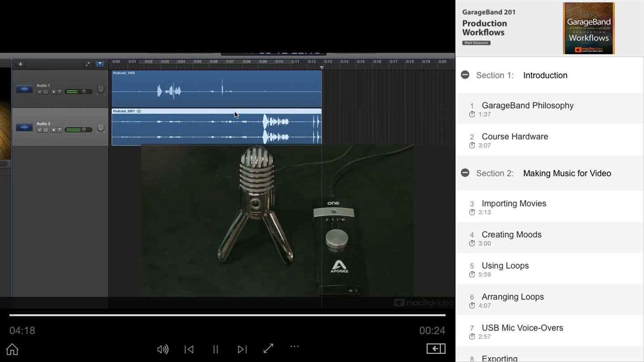
Task: Click the Matt Vanacoro author label
Action: pyautogui.click(x=476, y=43)
